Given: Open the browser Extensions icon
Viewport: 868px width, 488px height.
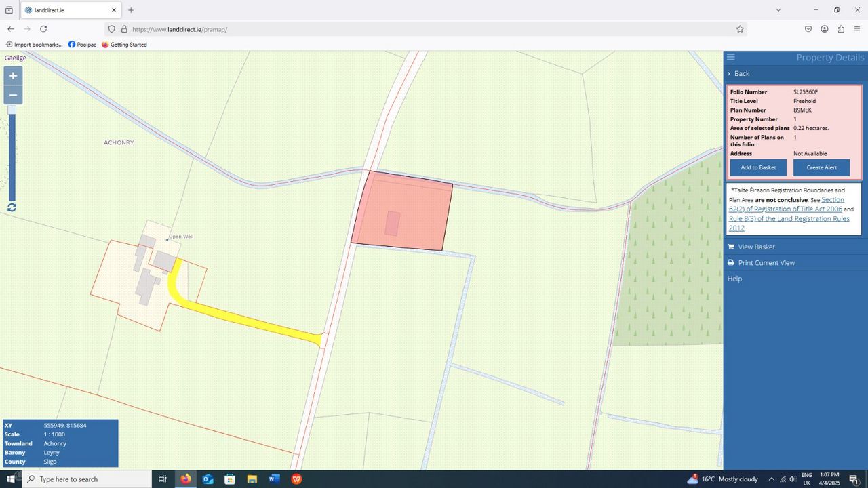Looking at the screenshot, I should (841, 29).
